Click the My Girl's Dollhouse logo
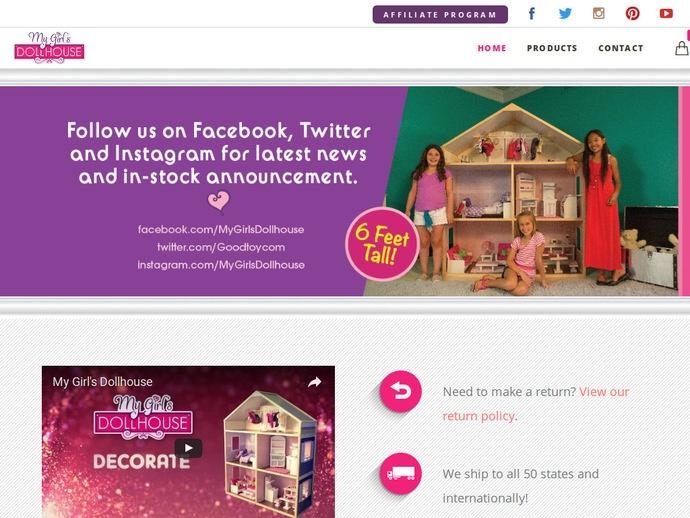Viewport: 690px width, 518px height. point(49,48)
